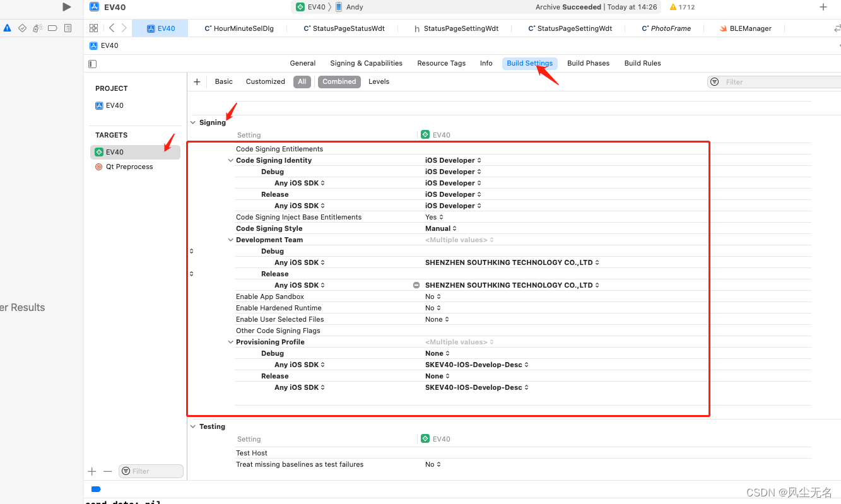The width and height of the screenshot is (841, 504).
Task: Select Basic settings filter
Action: [223, 81]
